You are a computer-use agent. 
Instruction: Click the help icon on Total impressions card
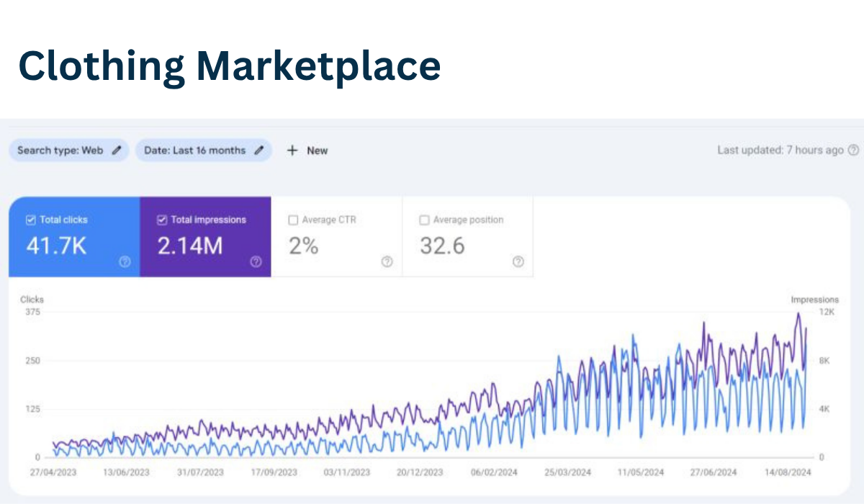pyautogui.click(x=256, y=262)
